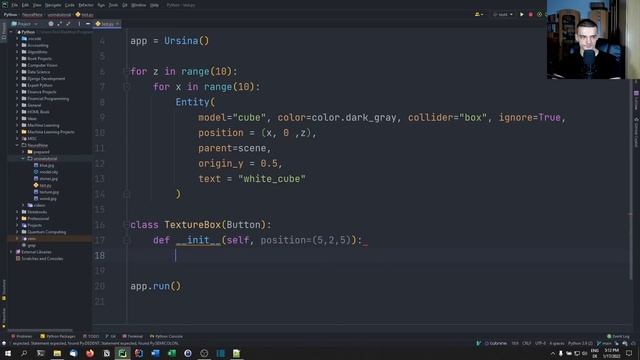Expand the Computer Vision folder arrow
Viewport: 640px width, 360px height.
coord(17,65)
